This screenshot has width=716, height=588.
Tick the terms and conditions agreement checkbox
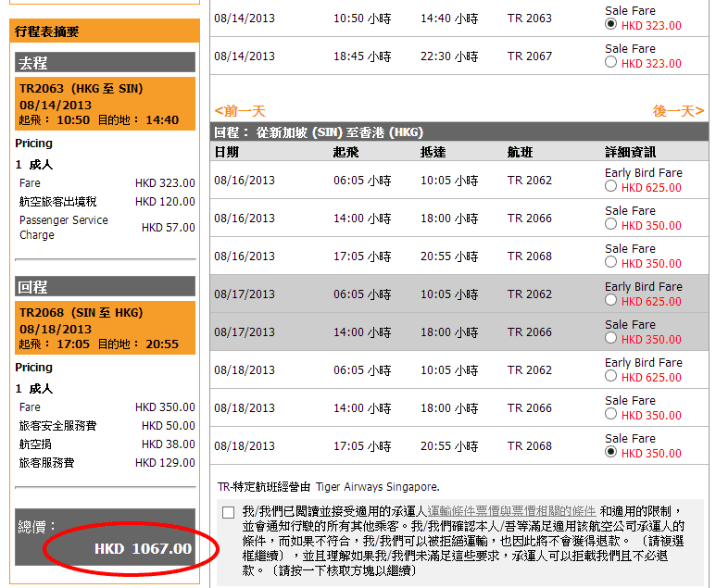point(229,513)
